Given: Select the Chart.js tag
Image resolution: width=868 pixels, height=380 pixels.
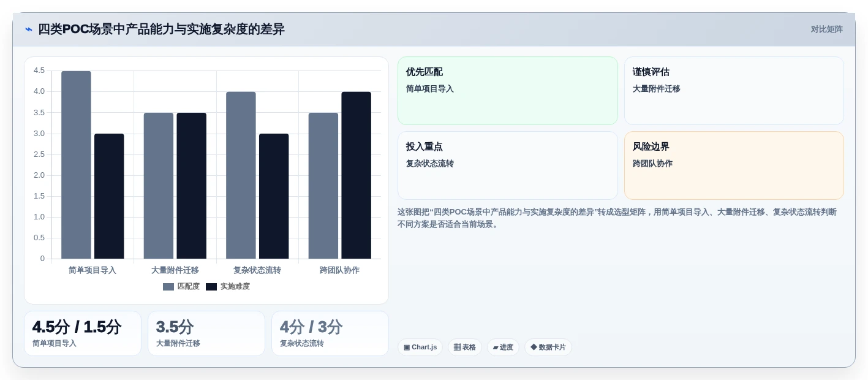Looking at the screenshot, I should (420, 348).
